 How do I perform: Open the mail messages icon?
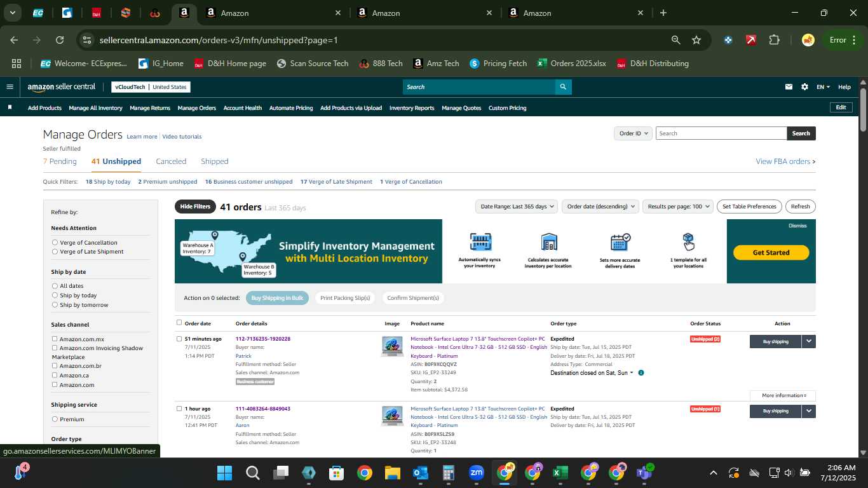(x=789, y=87)
